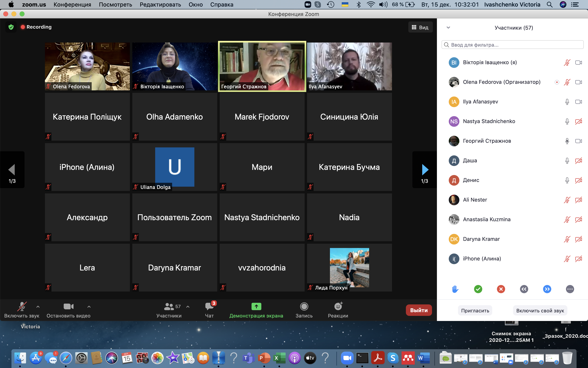This screenshot has width=588, height=368.
Task: Toggle camera icon for Вікторія Іващенко (я)
Action: tap(579, 63)
